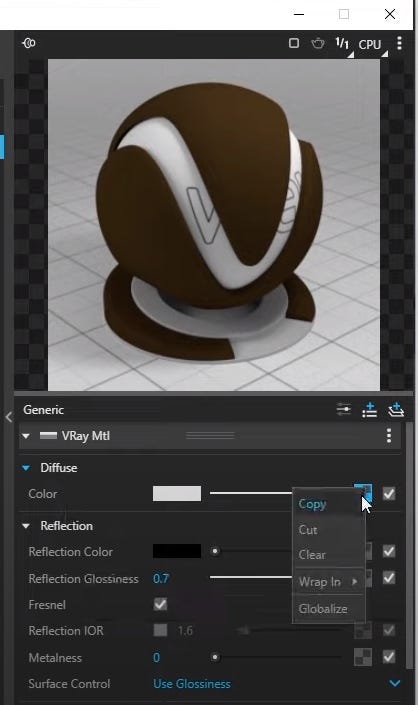Toggle the Metalness texture checkbox
418x705 pixels.
(389, 657)
